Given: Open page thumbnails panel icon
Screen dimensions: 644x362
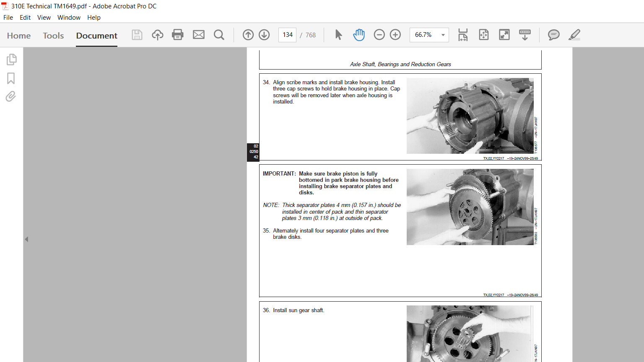Looking at the screenshot, I should coord(11,59).
